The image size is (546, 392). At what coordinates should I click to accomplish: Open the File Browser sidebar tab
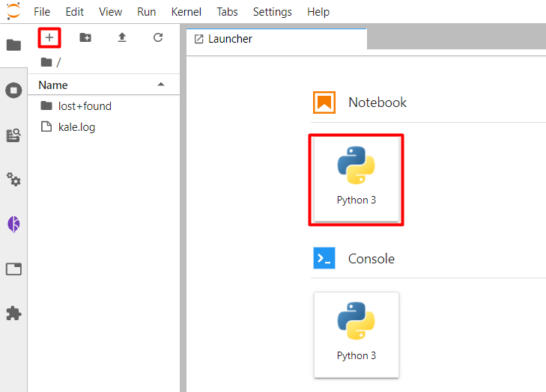coord(13,45)
